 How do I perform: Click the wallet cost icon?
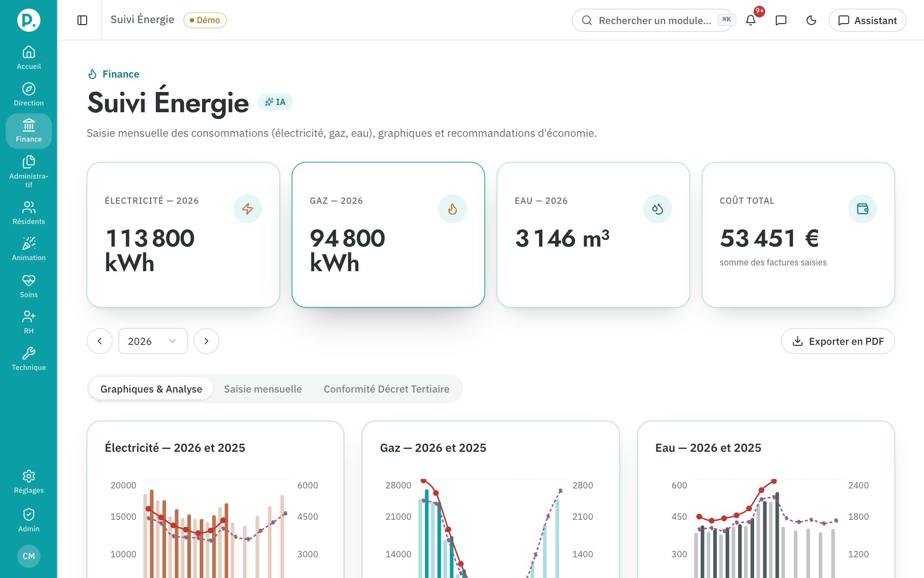click(862, 209)
